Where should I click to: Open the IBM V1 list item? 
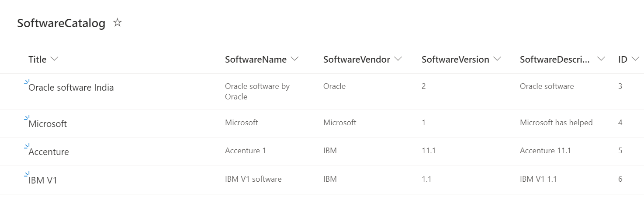[x=43, y=180]
